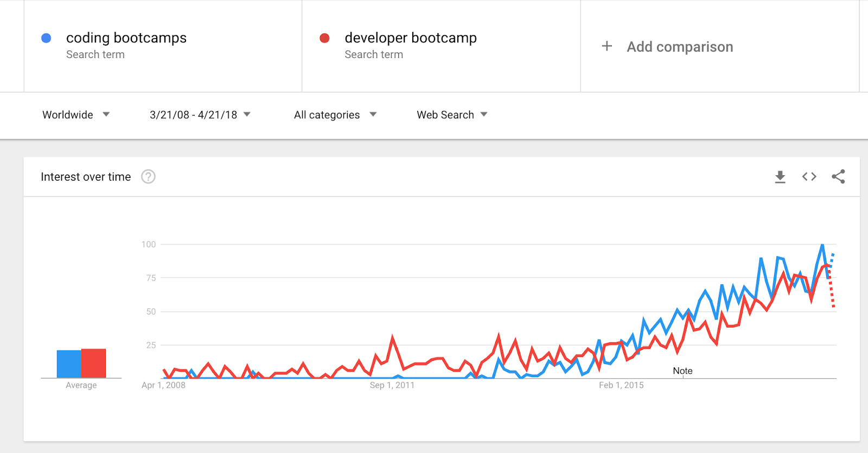Click the red dot for developer bootcamp

(x=325, y=38)
